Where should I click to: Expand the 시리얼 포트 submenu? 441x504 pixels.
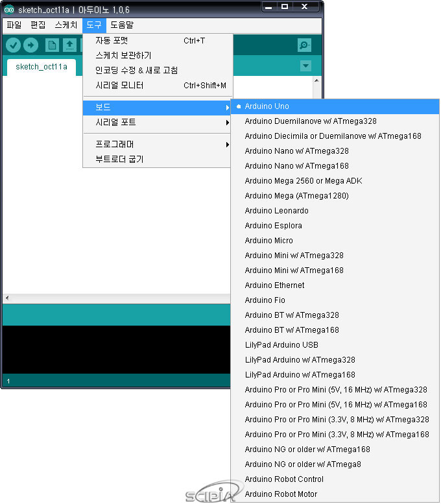(156, 123)
